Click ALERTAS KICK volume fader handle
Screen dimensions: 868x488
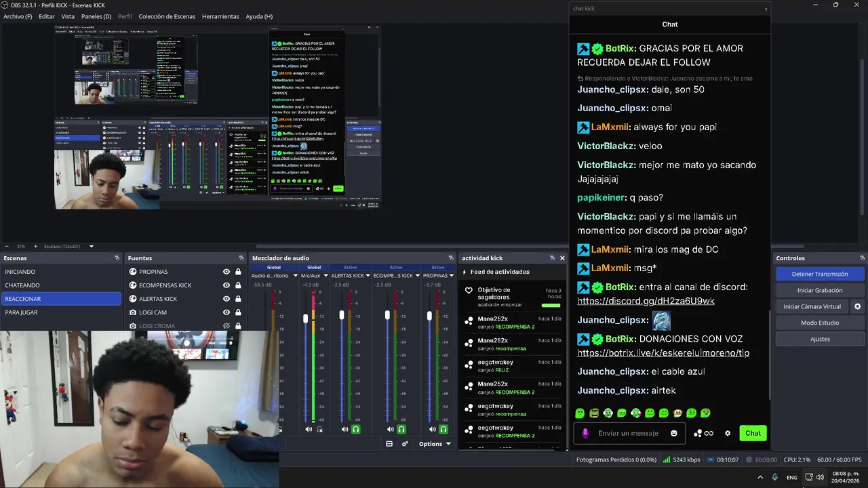[x=342, y=315]
